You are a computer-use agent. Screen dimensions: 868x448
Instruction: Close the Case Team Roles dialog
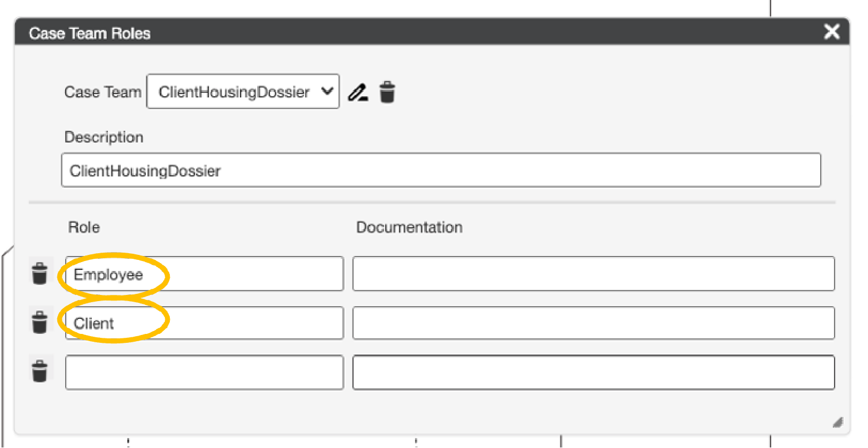[x=831, y=32]
